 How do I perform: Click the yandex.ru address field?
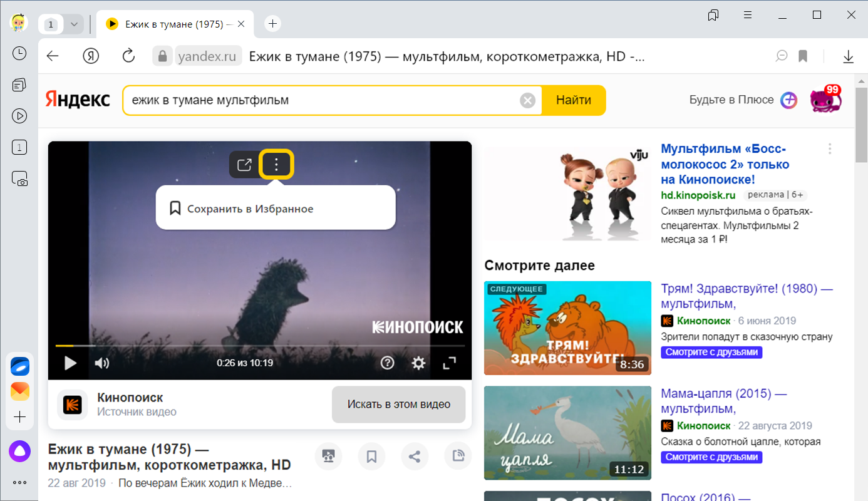(207, 56)
